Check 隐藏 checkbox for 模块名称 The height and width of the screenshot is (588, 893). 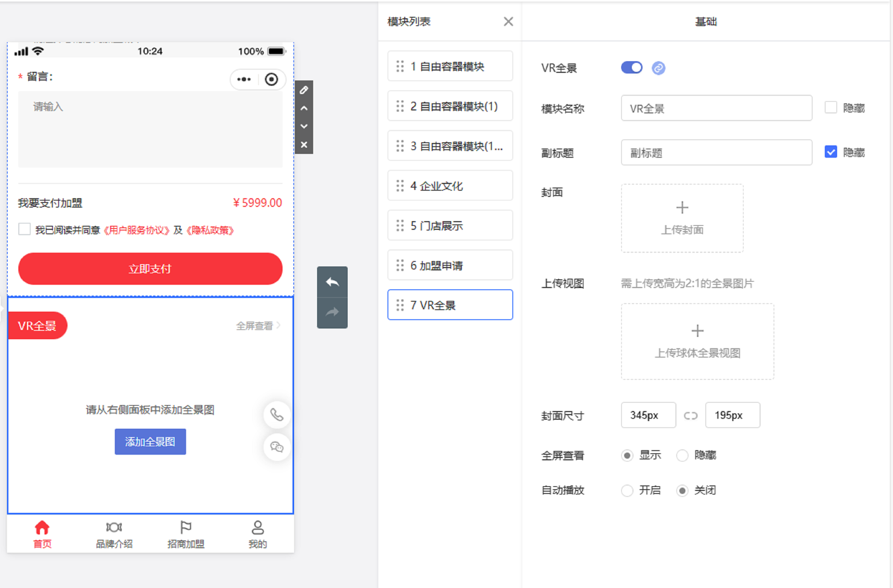[830, 108]
